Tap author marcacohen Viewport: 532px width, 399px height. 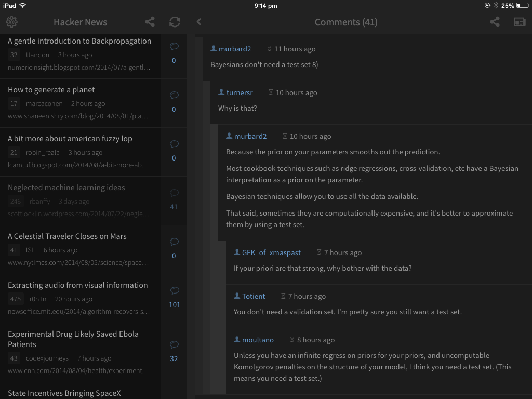point(45,104)
